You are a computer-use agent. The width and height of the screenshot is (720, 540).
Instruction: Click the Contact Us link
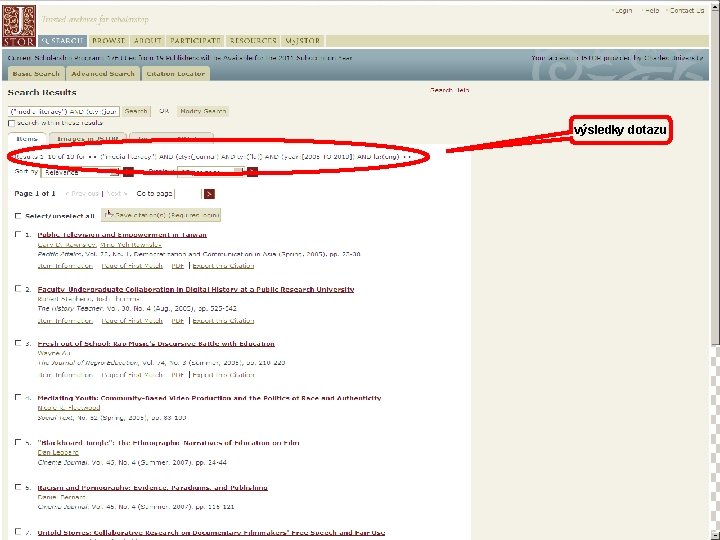point(687,11)
